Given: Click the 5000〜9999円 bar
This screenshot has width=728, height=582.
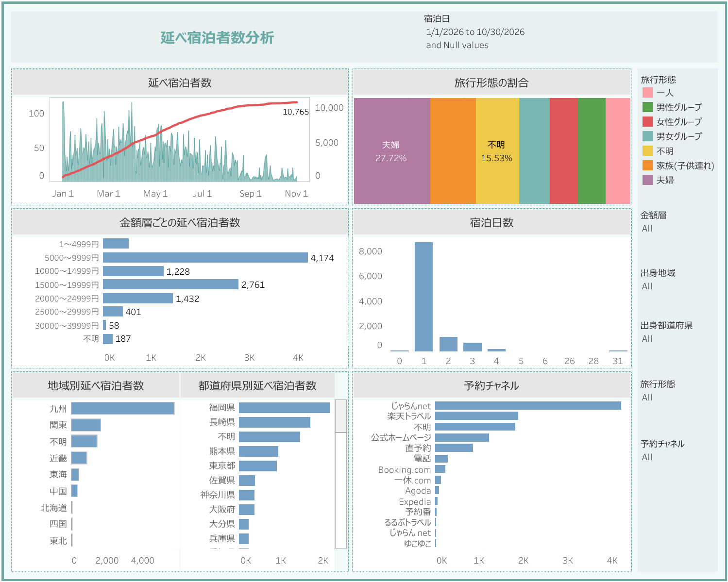Looking at the screenshot, I should pyautogui.click(x=205, y=257).
